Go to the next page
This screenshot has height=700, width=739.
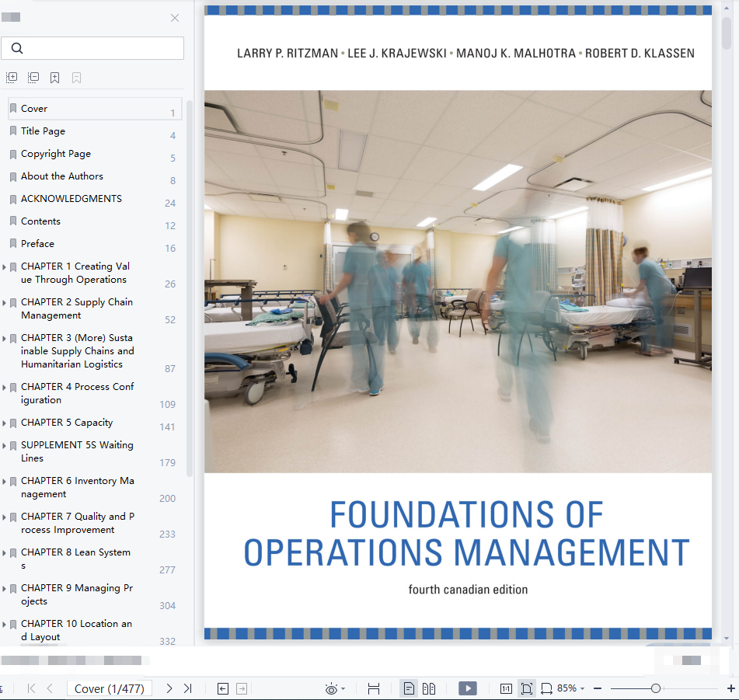169,688
